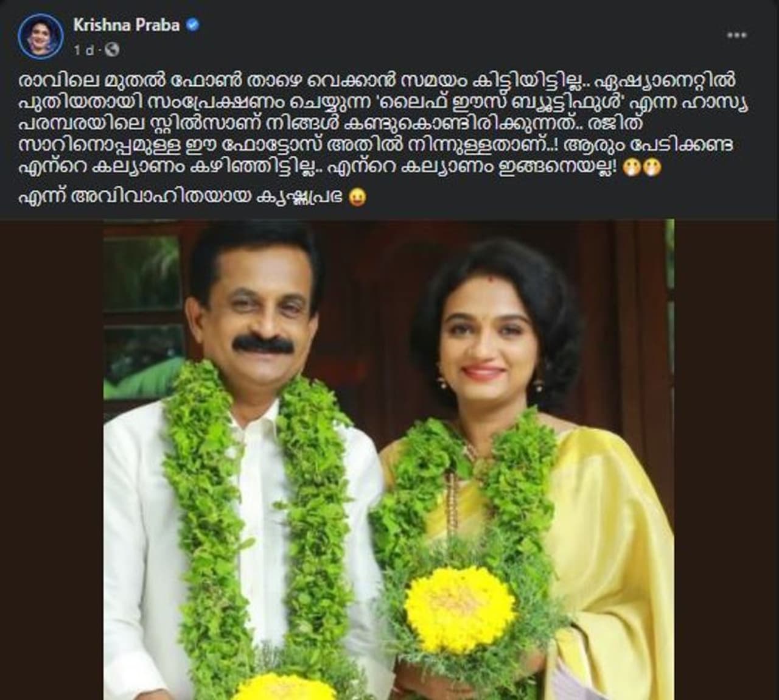Screen dimensions: 779x700
Task: Open the post via the "1 d" timestamp
Action: pyautogui.click(x=83, y=51)
